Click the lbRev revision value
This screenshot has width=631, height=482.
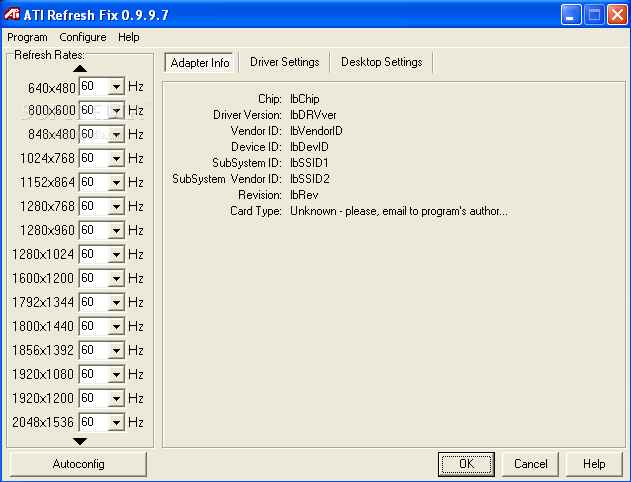click(304, 195)
